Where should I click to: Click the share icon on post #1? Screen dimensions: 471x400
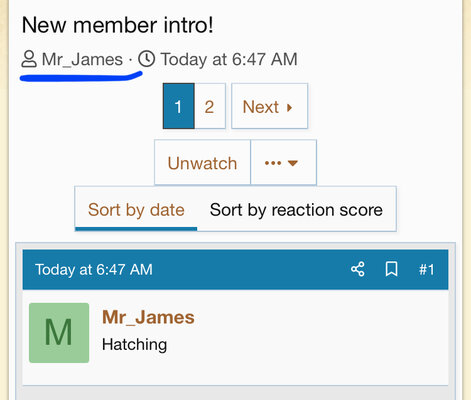(x=358, y=269)
